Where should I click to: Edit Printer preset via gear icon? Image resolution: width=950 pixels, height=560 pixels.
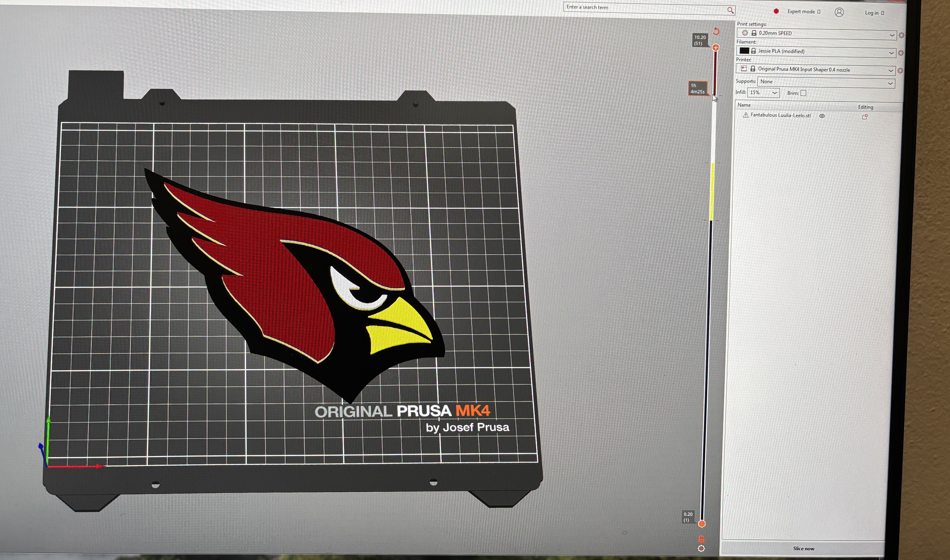click(900, 71)
